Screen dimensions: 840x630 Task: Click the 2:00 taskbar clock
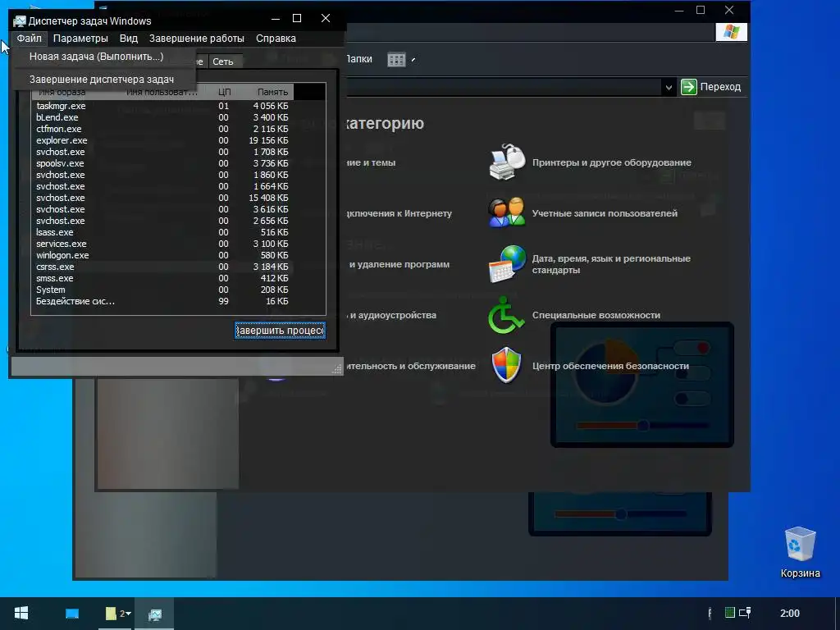point(790,614)
